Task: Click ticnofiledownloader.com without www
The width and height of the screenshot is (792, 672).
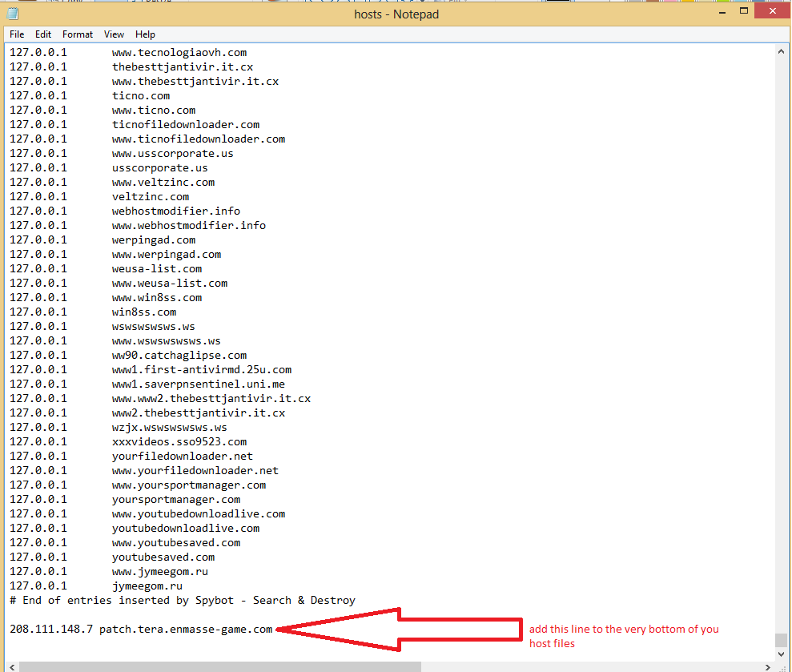Action: [185, 125]
